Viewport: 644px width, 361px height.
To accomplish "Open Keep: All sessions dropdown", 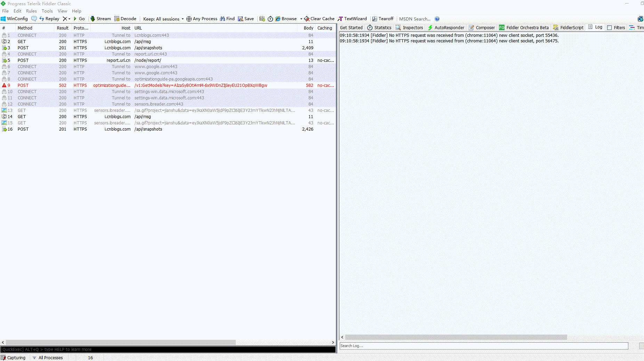I will [x=163, y=19].
